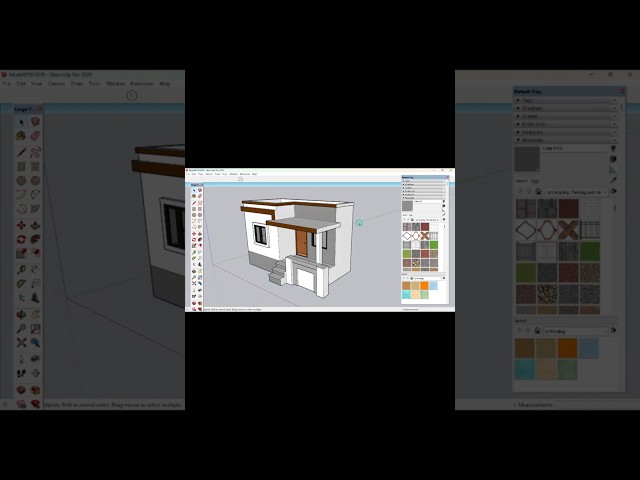Choose the Rectangle tool in blurred backdrop

point(21,167)
